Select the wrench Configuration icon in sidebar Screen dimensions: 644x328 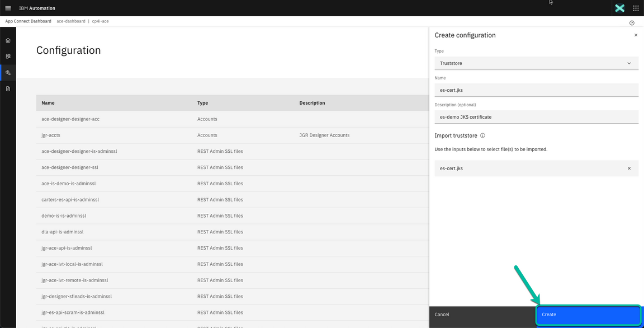click(8, 72)
